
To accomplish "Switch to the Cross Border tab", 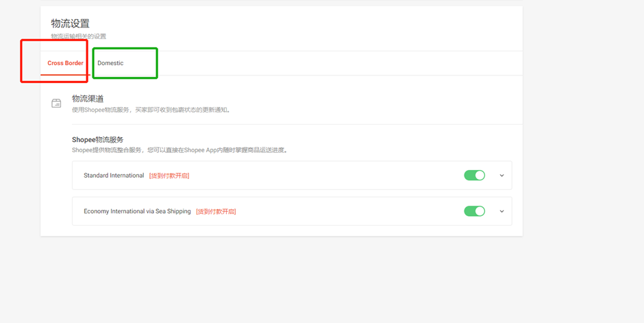I will coord(65,63).
